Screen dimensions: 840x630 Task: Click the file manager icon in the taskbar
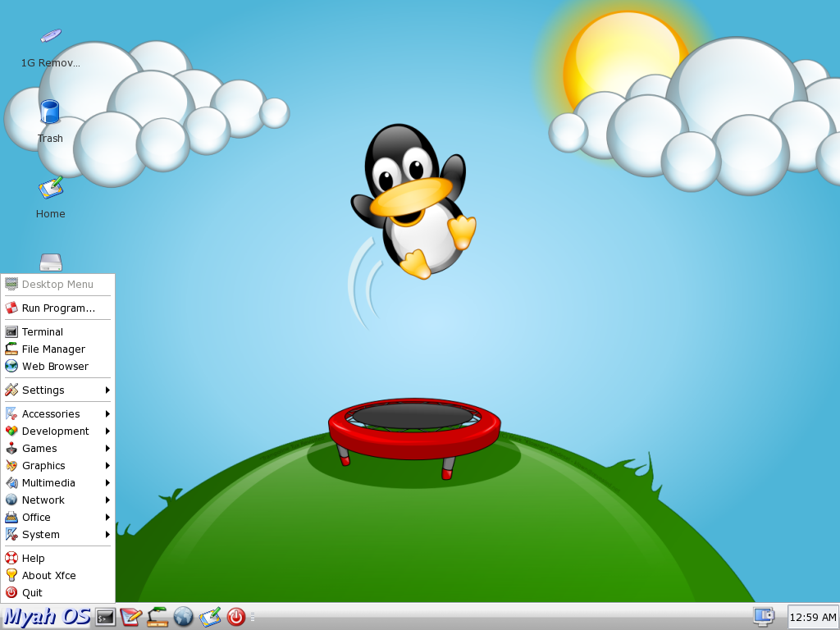pos(157,617)
